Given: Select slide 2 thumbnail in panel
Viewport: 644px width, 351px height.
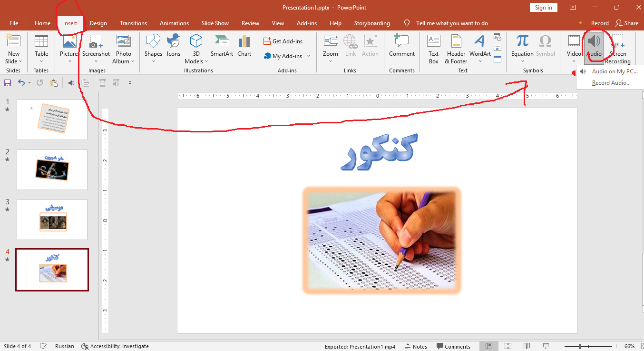Looking at the screenshot, I should click(52, 170).
